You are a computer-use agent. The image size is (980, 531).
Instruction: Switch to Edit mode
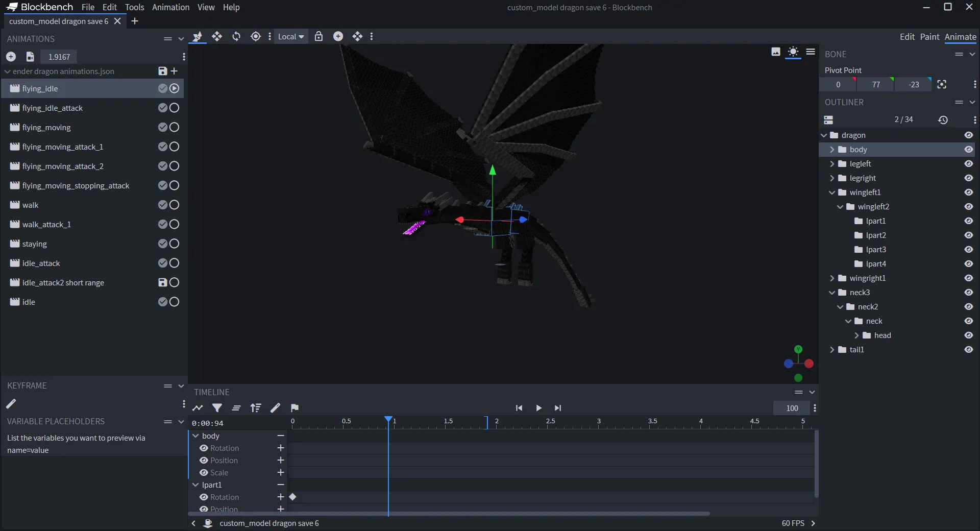tap(907, 37)
